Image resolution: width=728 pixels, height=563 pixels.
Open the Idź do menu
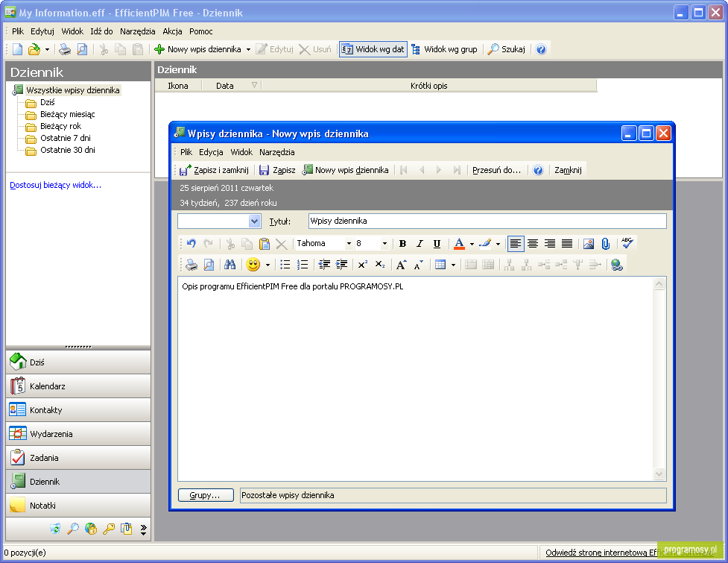101,31
